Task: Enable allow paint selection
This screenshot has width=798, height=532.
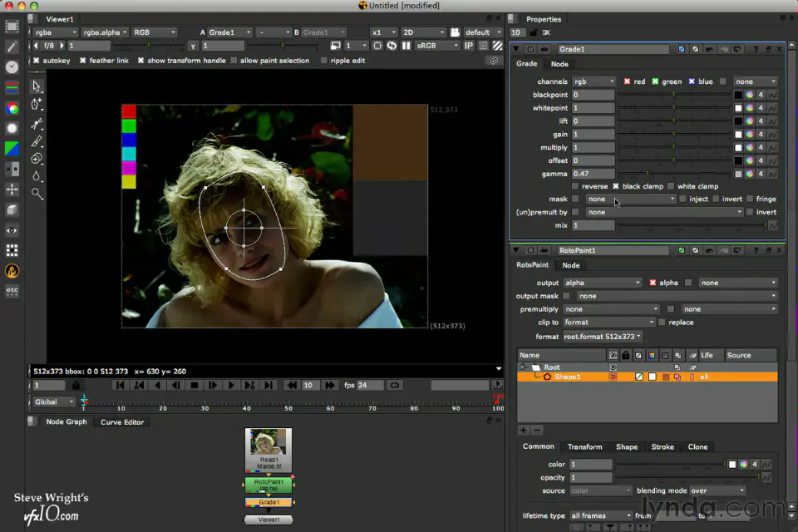Action: pyautogui.click(x=234, y=61)
